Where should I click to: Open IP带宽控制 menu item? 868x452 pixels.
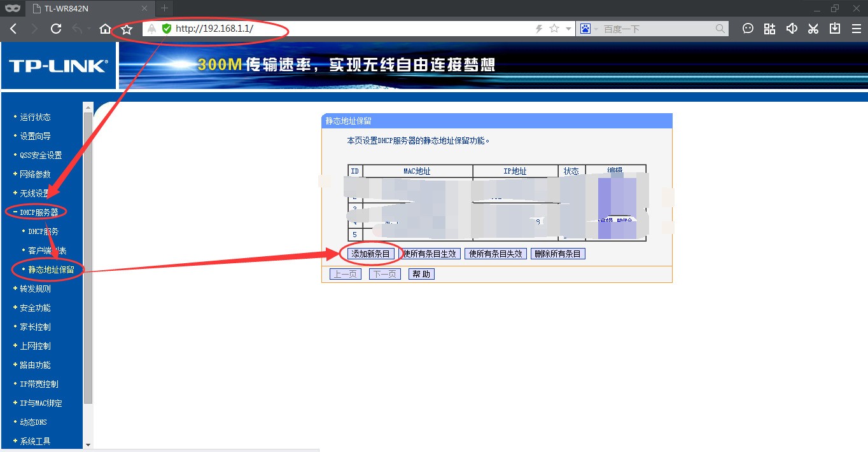tap(39, 384)
